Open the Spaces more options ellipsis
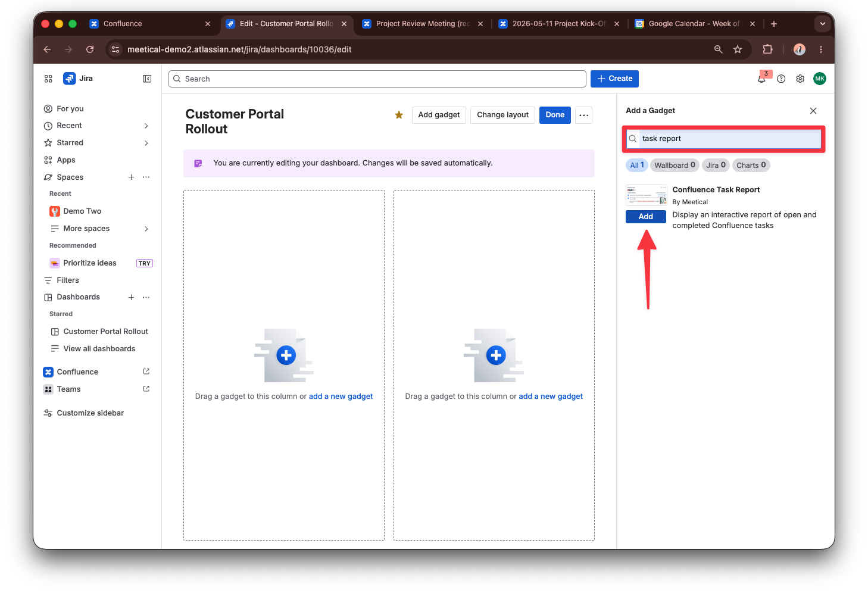Viewport: 868px width, 593px height. [x=146, y=177]
